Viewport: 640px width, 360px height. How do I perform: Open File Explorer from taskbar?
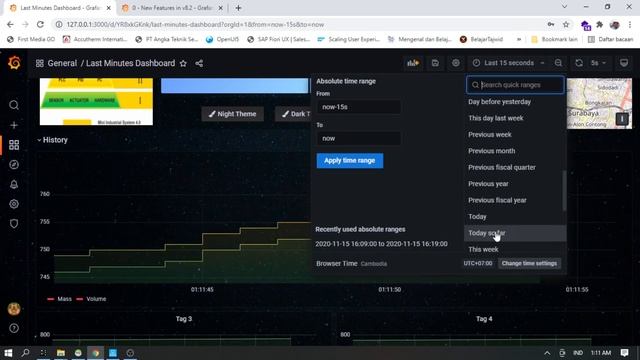[x=61, y=353]
